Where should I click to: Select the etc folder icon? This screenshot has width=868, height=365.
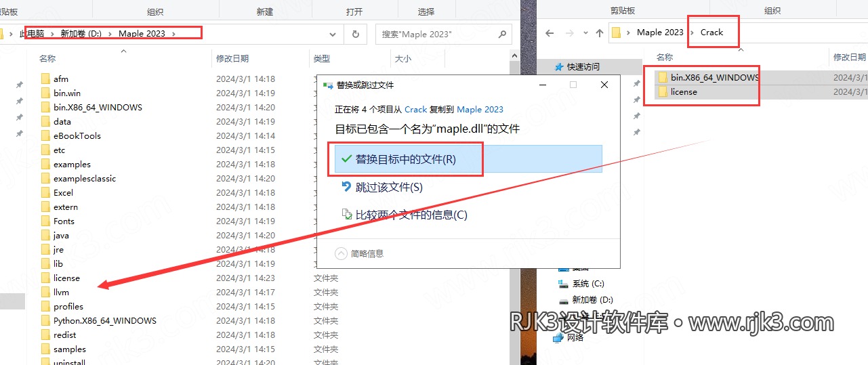pyautogui.click(x=45, y=150)
